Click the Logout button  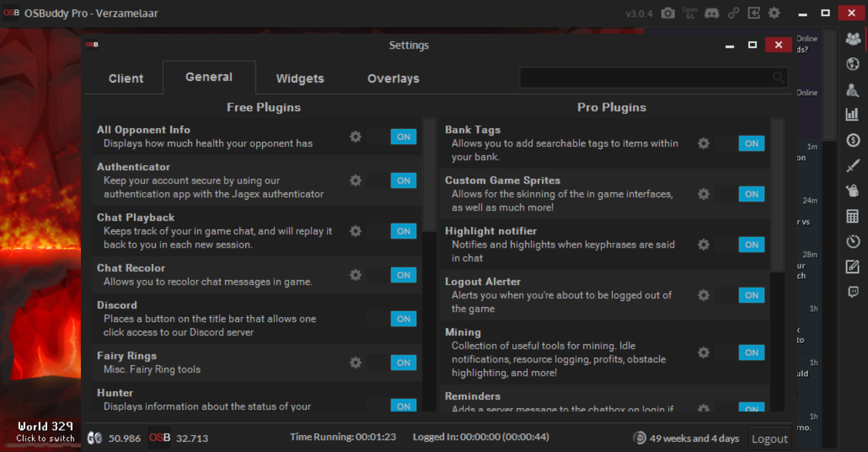(x=770, y=439)
